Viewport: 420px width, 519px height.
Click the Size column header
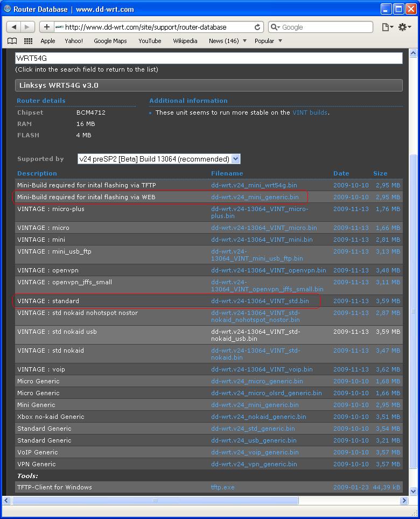pos(380,173)
